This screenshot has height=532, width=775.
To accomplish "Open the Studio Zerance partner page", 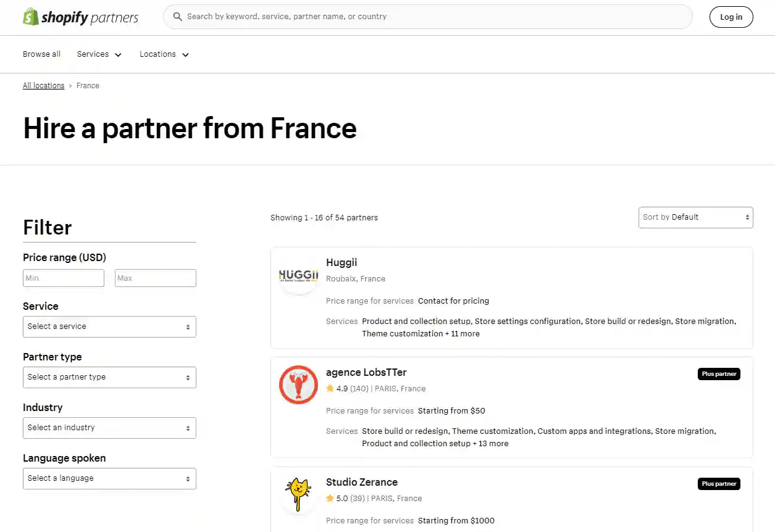I will (362, 483).
